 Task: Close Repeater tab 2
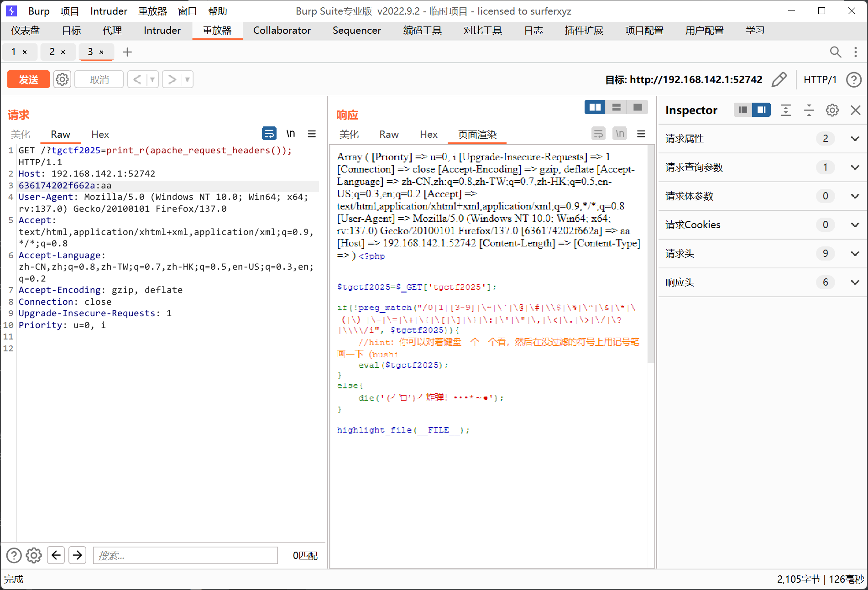[63, 52]
